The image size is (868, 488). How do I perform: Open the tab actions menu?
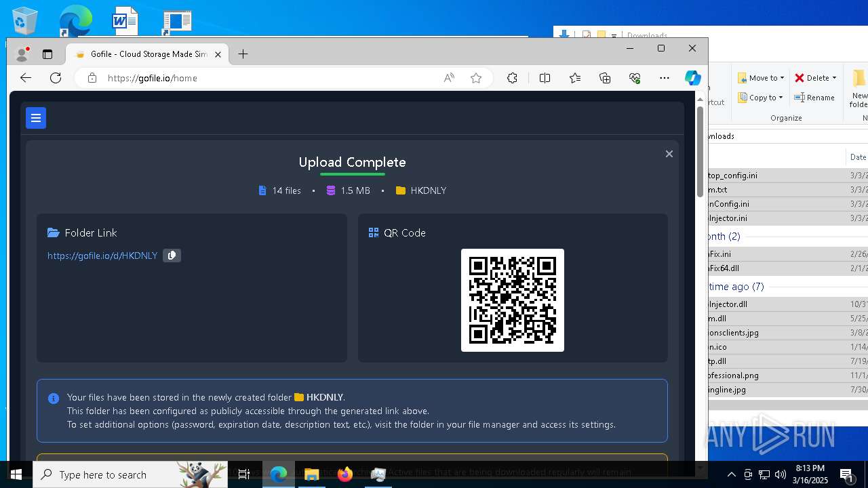pos(47,54)
